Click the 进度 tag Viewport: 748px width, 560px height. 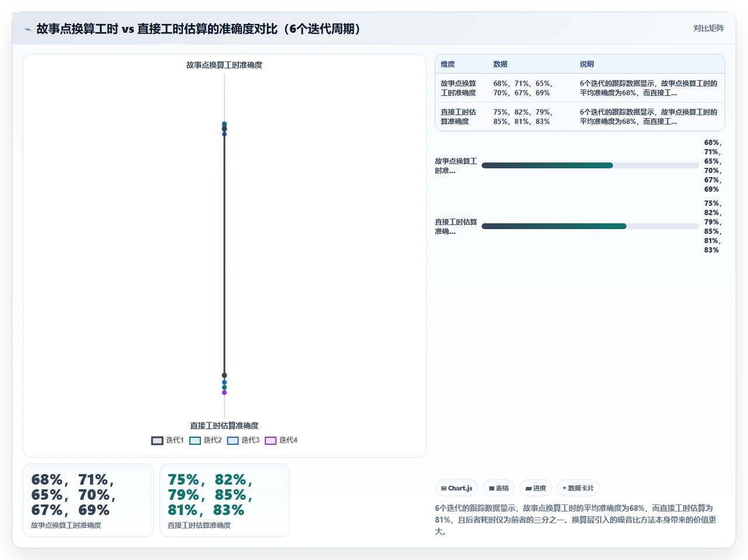pos(535,488)
